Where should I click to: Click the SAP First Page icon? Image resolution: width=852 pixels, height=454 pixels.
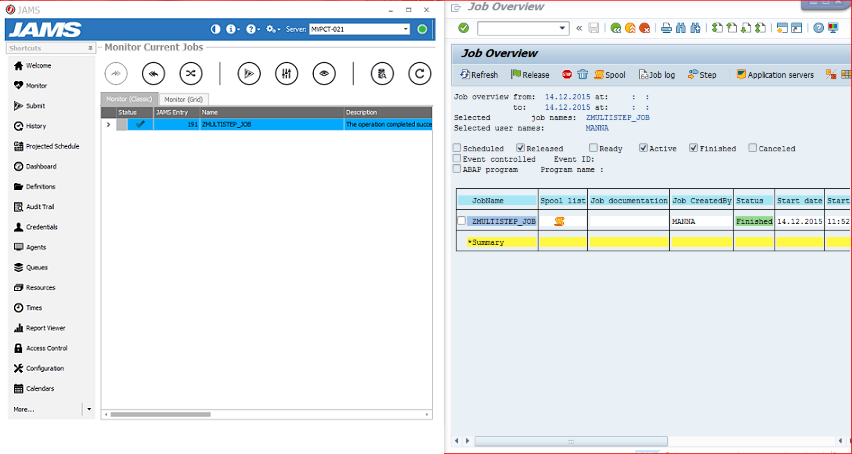(717, 28)
